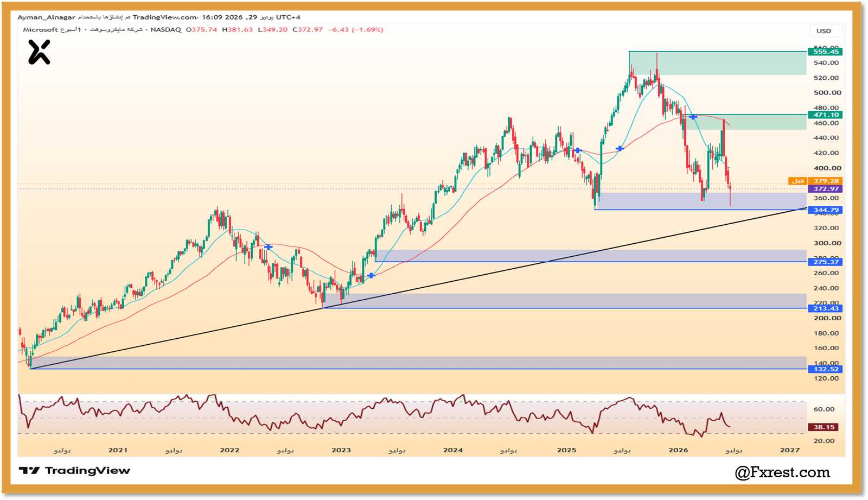868x500 pixels.
Task: Click the black X logo above the chart
Action: coord(39,53)
